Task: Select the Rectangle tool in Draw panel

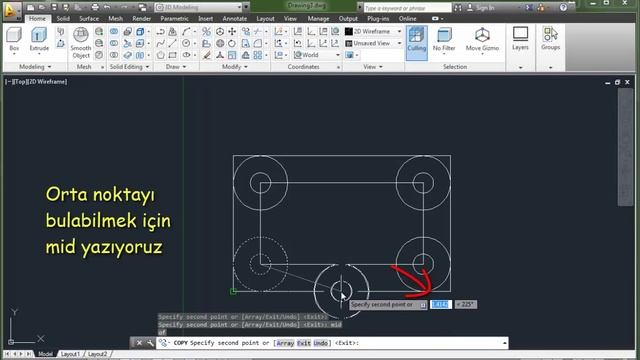Action: click(x=173, y=55)
